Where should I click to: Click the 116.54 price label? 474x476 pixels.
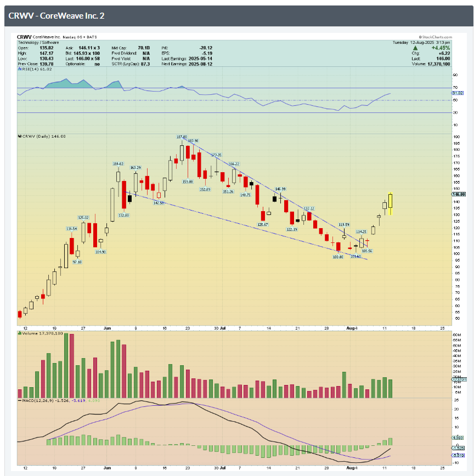click(72, 229)
